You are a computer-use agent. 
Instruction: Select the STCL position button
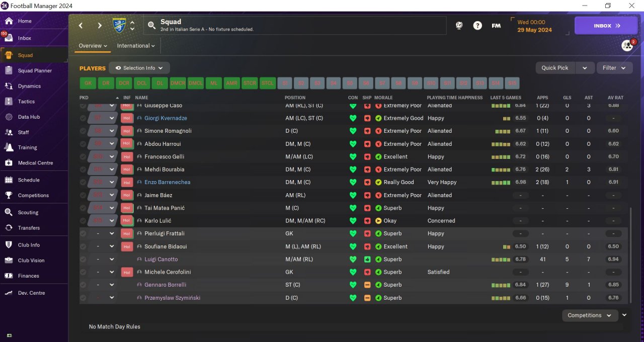point(267,83)
